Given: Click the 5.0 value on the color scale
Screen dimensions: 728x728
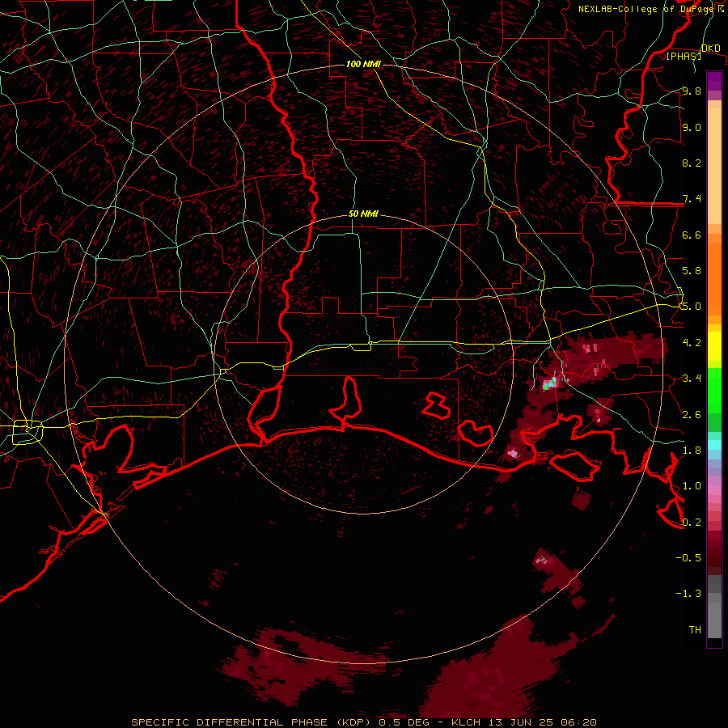Looking at the screenshot, I should pyautogui.click(x=692, y=307).
